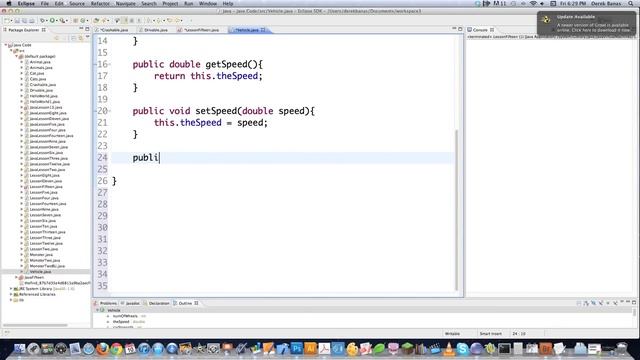This screenshot has width=640, height=360.
Task: Click the Open Type toolbar icon
Action: click(x=96, y=20)
